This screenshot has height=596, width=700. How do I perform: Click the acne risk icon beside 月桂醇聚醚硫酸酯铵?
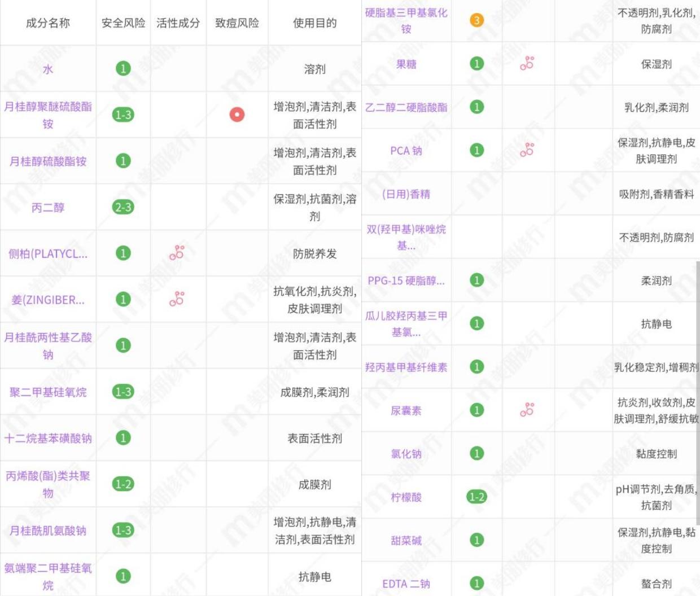click(x=238, y=116)
